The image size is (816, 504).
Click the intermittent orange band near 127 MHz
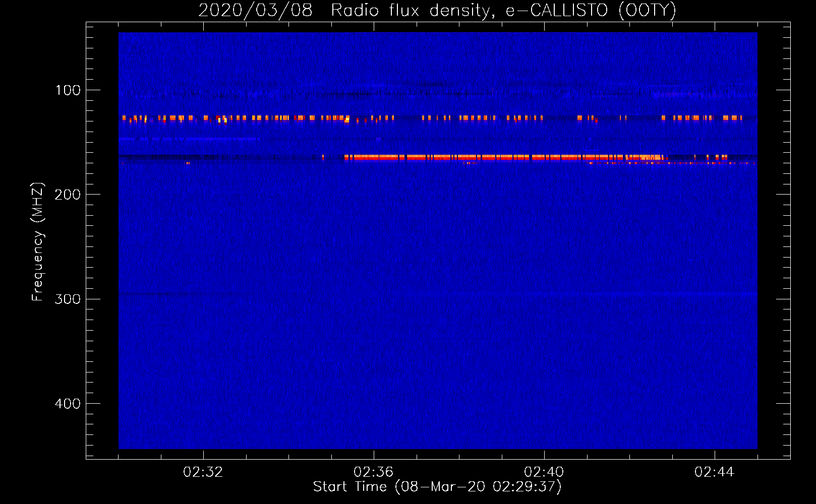432,119
